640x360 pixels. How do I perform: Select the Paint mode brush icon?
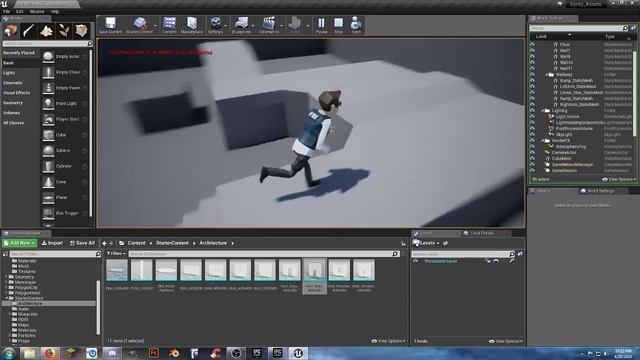(28, 31)
